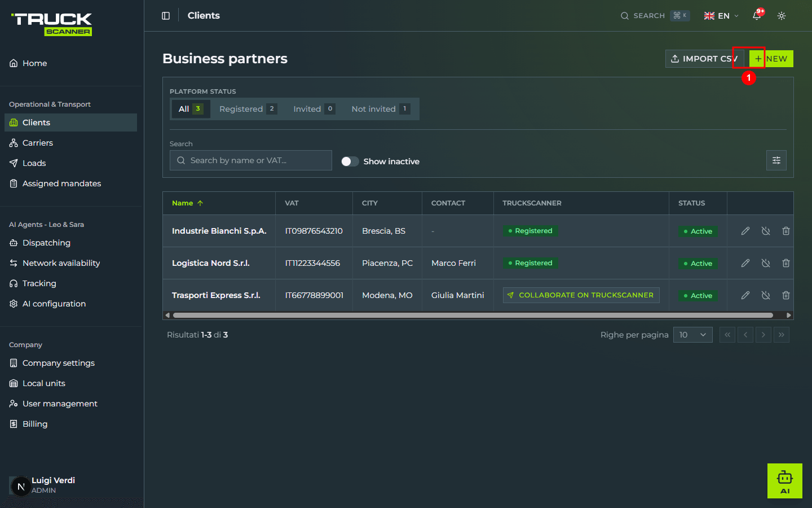Go to last page of results

point(782,335)
